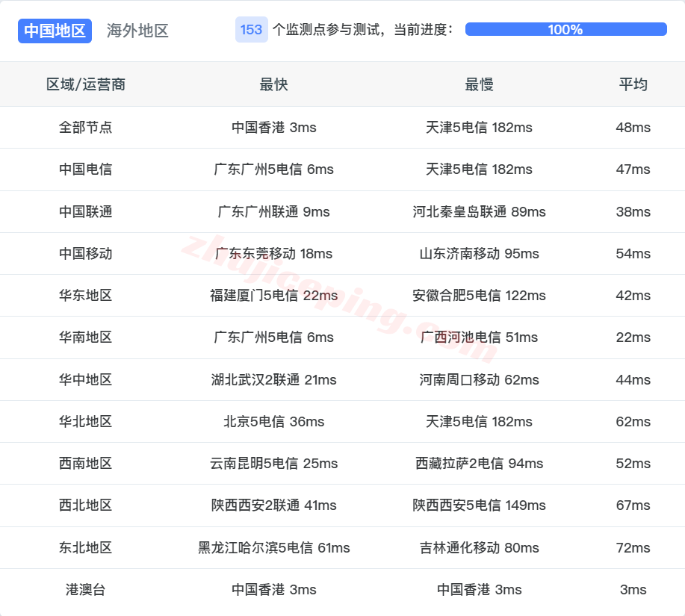685x616 pixels.
Task: Click the 153 monitor count badge
Action: [251, 30]
